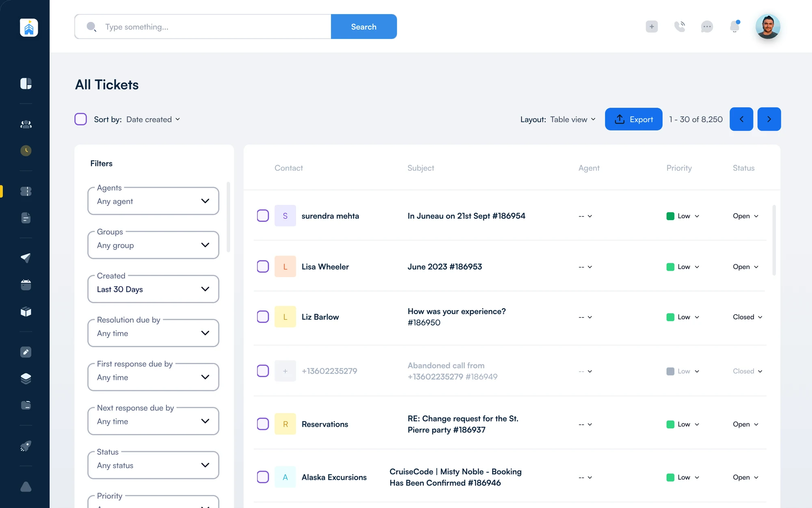Open the calendar icon in the sidebar
Screen dimensions: 812x508
(x=26, y=285)
